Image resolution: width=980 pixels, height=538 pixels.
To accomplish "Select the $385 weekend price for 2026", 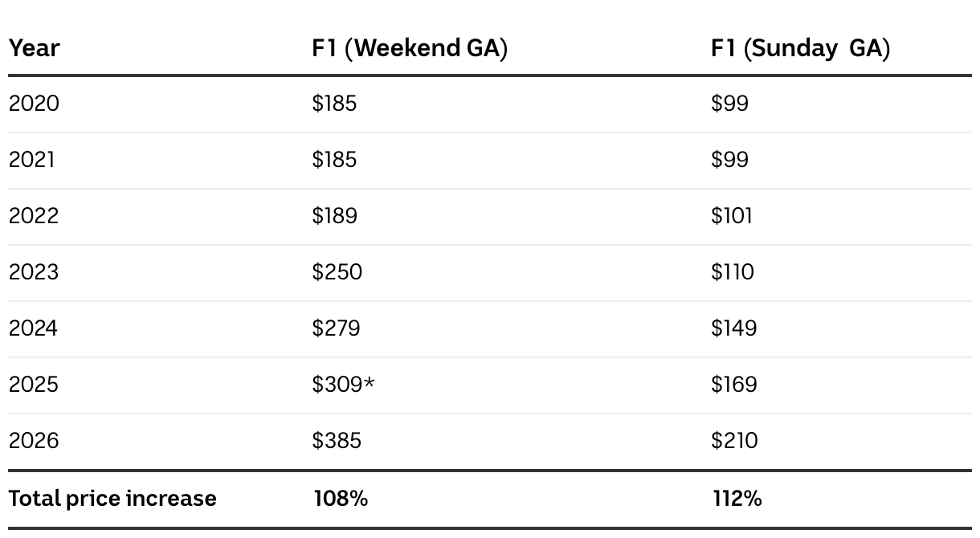I will 337,441.
